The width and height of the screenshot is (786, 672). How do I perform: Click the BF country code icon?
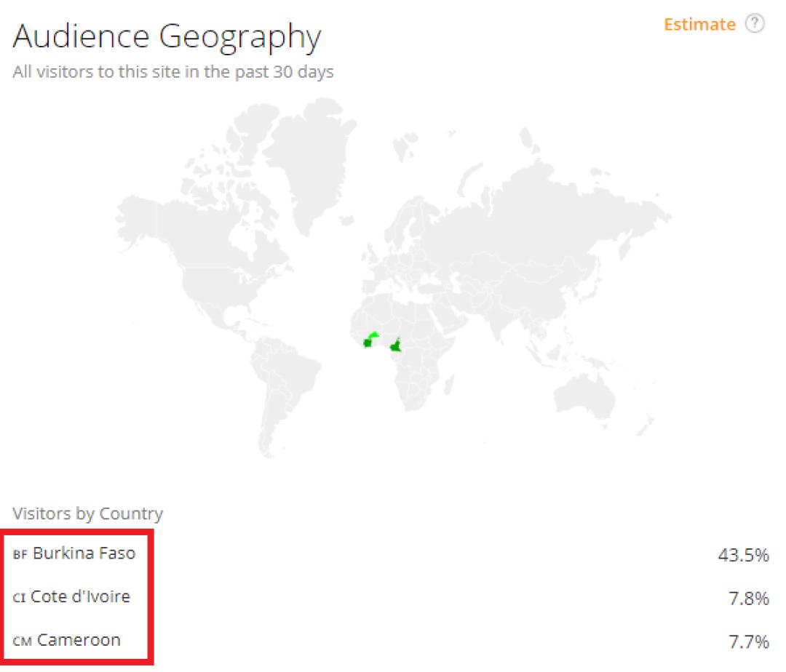click(x=20, y=555)
